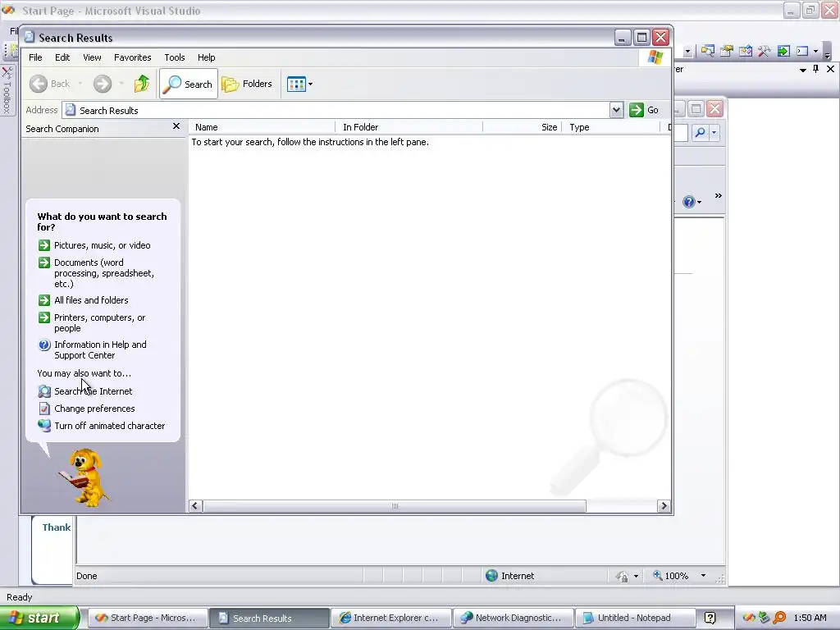Open the Favorites menu
The width and height of the screenshot is (840, 630).
point(132,57)
